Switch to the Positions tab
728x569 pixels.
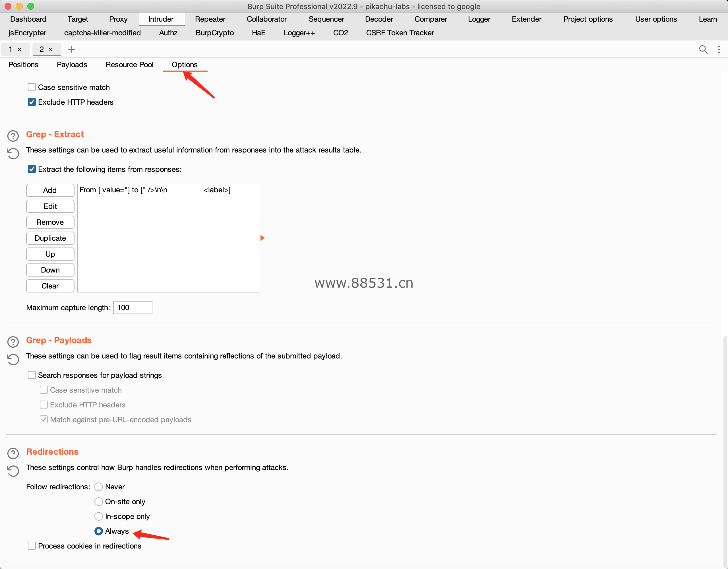(x=23, y=65)
